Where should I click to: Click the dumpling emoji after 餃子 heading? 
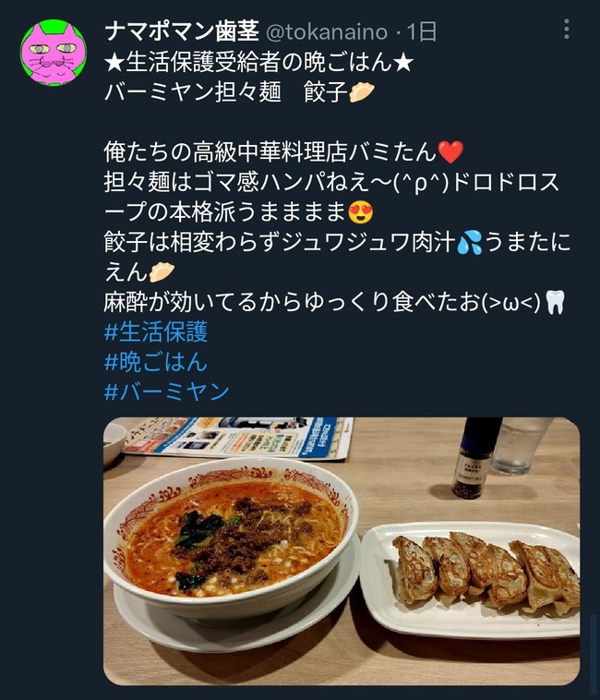click(x=361, y=92)
